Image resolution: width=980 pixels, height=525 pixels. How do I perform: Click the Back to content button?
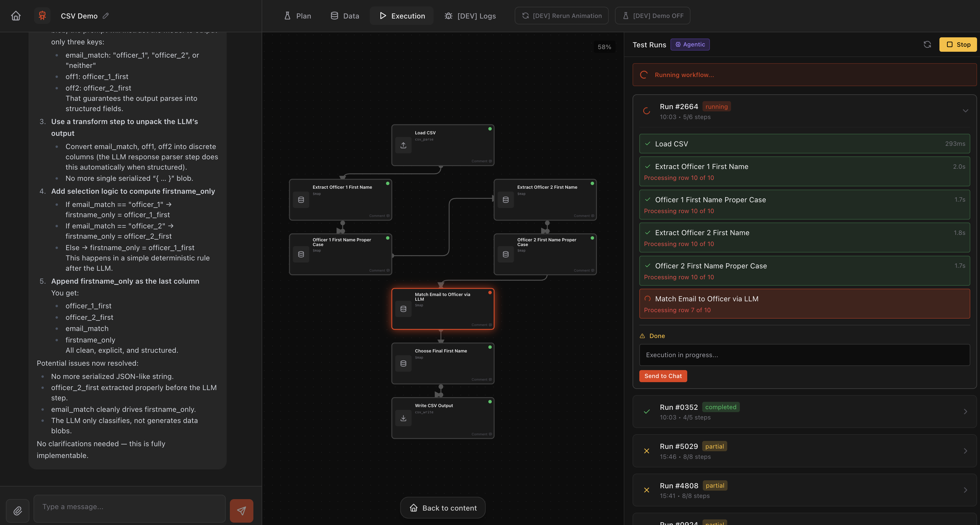pyautogui.click(x=442, y=507)
